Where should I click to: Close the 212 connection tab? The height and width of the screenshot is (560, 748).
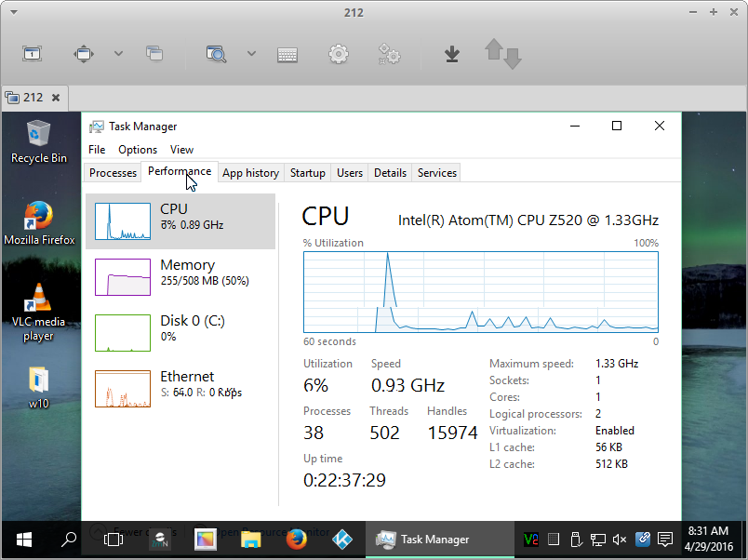tap(56, 98)
